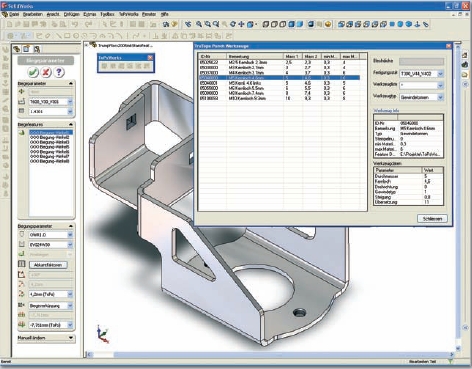
Task: Collapse the Biegeparameter section
Action: 71,83
